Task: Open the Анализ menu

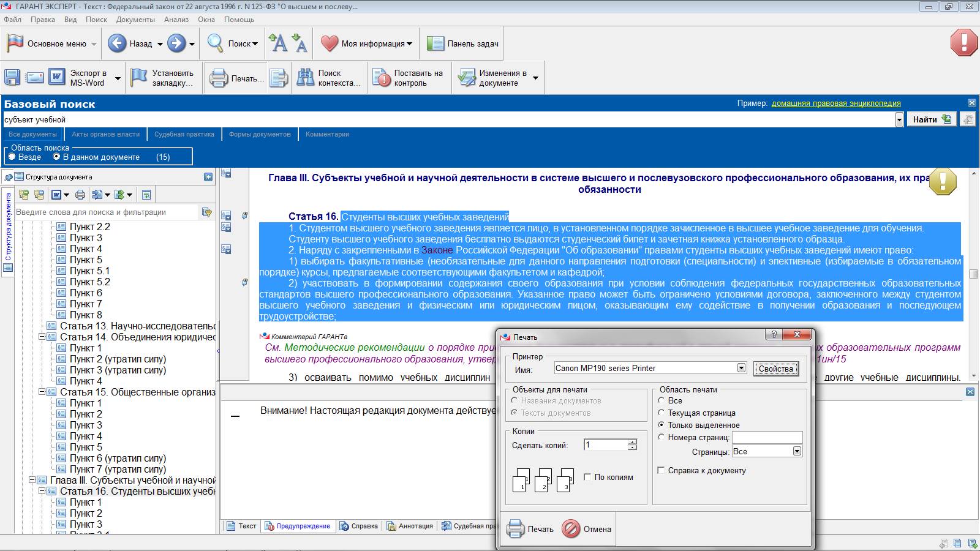Action: click(x=176, y=20)
